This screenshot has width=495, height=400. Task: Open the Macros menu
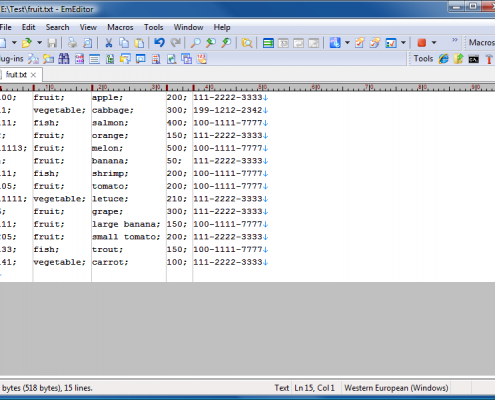click(x=120, y=27)
